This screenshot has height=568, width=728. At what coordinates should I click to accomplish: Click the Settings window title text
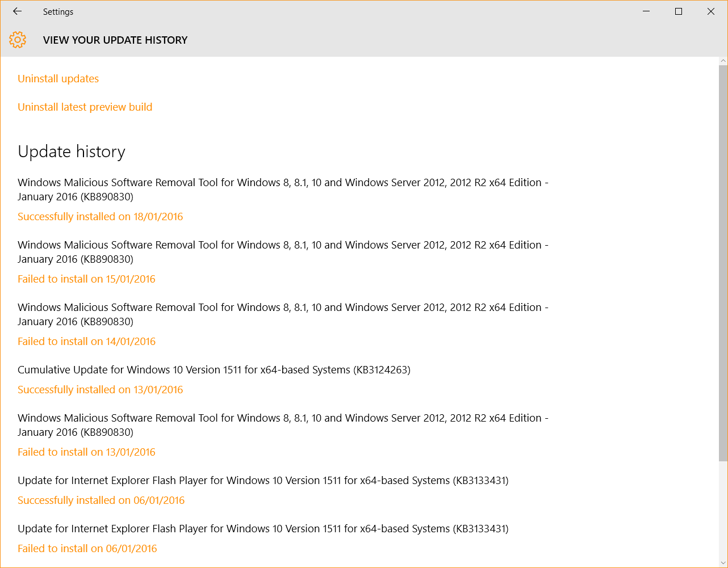tap(58, 12)
